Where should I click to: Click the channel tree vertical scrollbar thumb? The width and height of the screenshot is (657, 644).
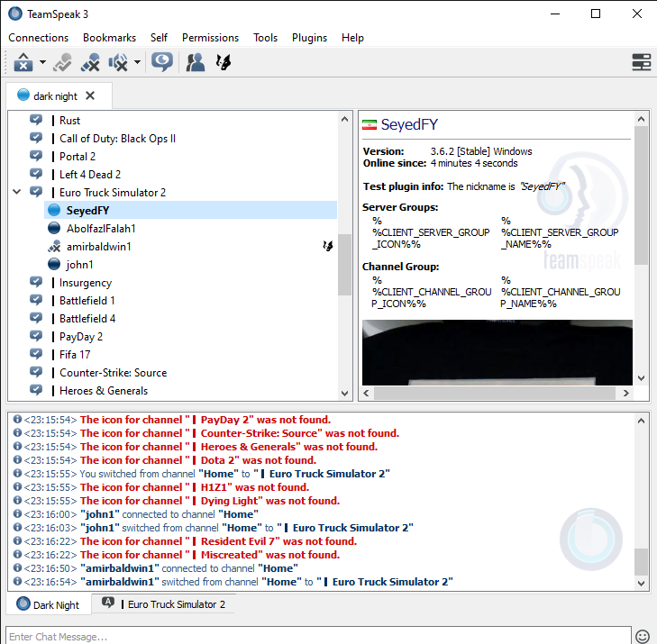[344, 265]
